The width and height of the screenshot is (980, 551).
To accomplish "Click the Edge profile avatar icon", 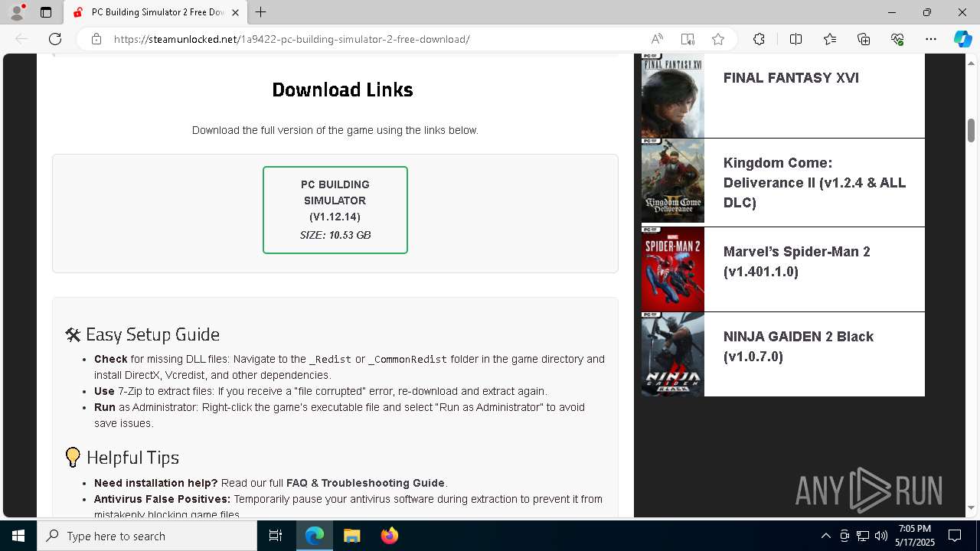I will [17, 12].
